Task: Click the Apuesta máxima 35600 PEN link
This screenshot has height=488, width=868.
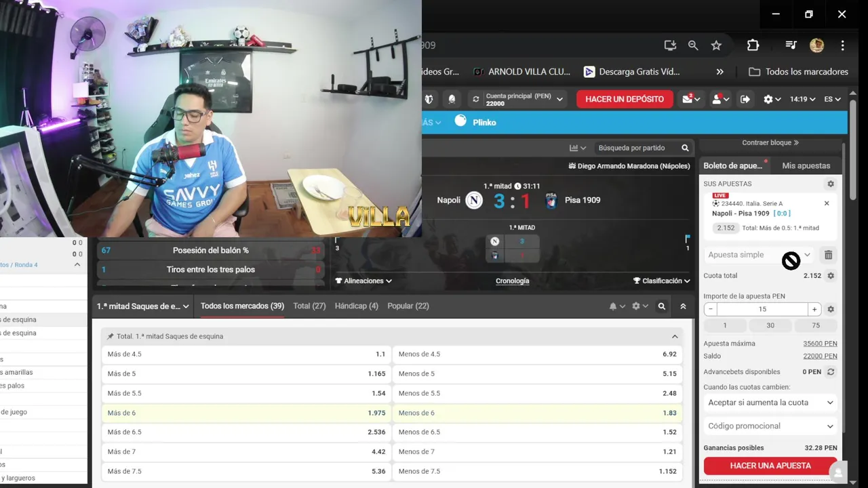Action: click(820, 344)
